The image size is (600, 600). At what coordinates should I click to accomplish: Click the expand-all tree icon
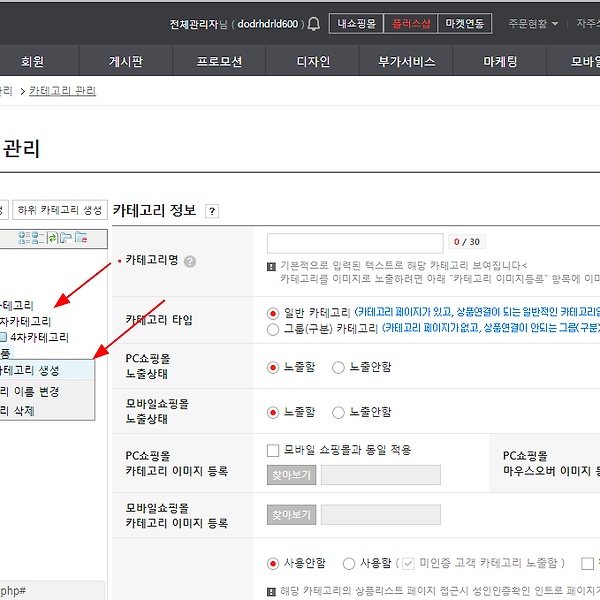click(x=24, y=238)
